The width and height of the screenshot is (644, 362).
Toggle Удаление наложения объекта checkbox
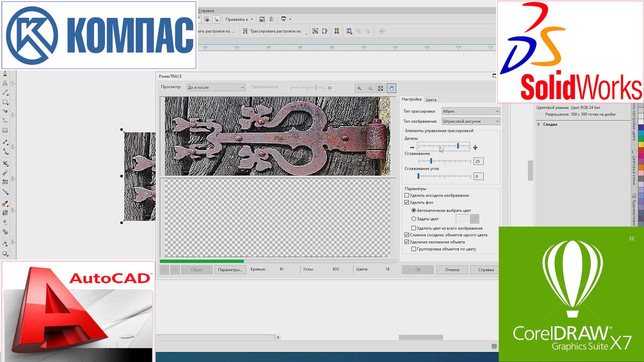point(407,242)
